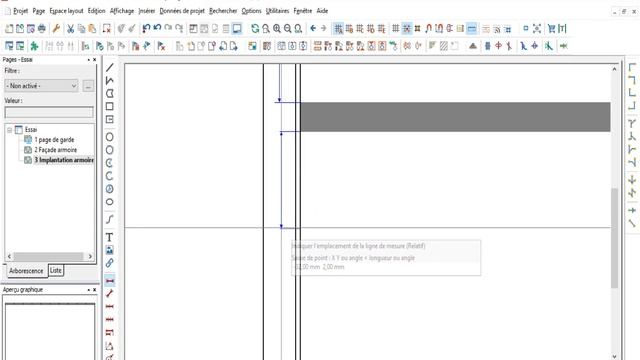640x360 pixels.
Task: Select the T-node connection symbol on right toolbar
Action: click(x=632, y=124)
